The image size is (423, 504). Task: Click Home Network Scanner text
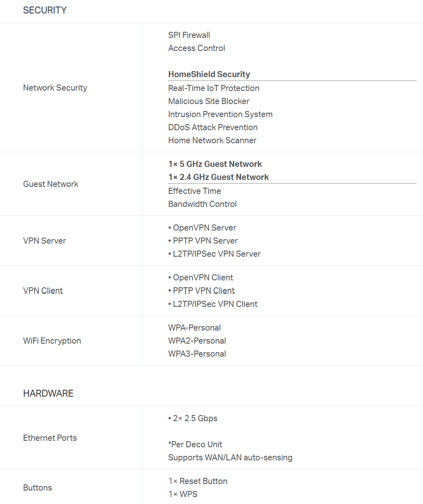coord(213,140)
